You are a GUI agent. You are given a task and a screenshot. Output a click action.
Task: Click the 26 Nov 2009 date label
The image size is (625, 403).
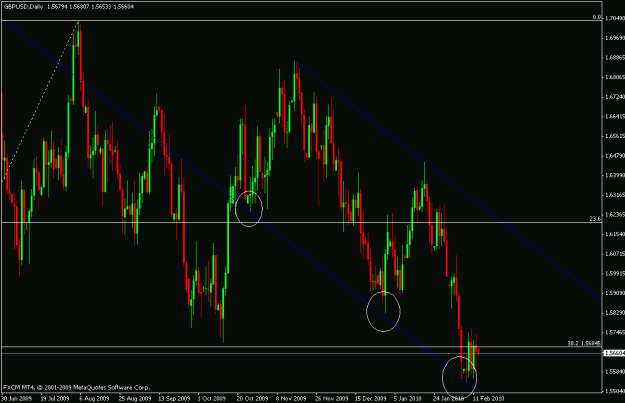pos(332,398)
